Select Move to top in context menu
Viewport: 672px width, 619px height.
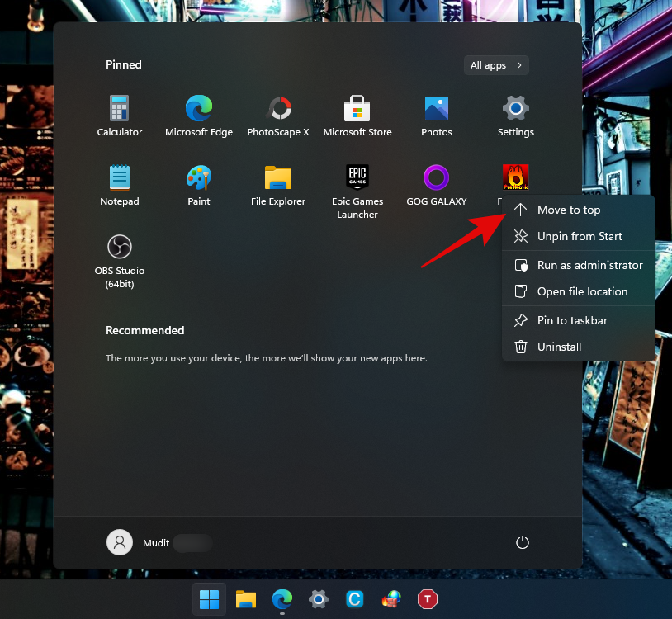pos(569,210)
